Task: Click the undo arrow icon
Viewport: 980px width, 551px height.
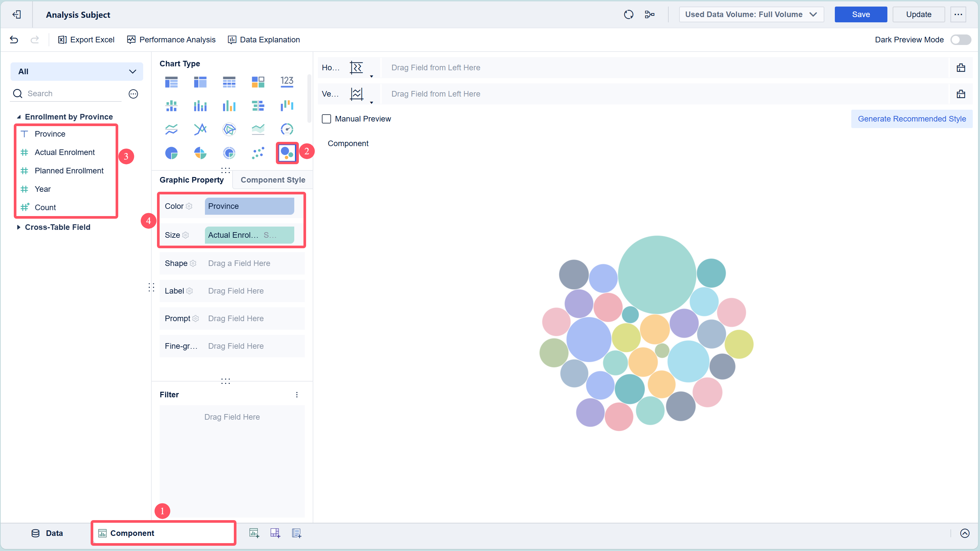Action: [x=14, y=39]
